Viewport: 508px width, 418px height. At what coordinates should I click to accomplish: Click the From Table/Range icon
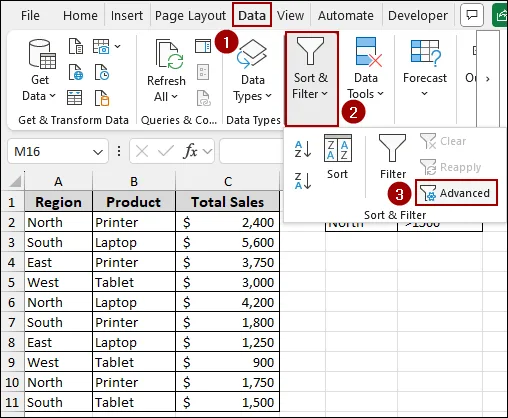point(74,98)
